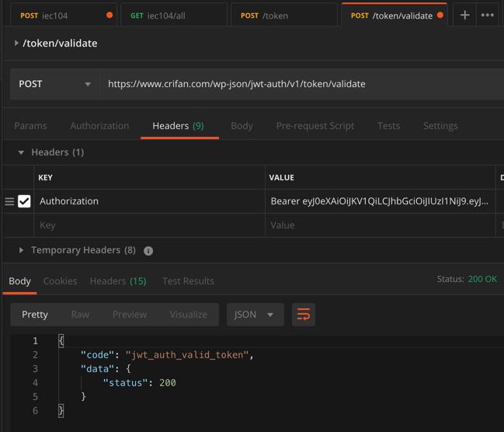Toggle the wrap lines icon in response

pos(303,315)
